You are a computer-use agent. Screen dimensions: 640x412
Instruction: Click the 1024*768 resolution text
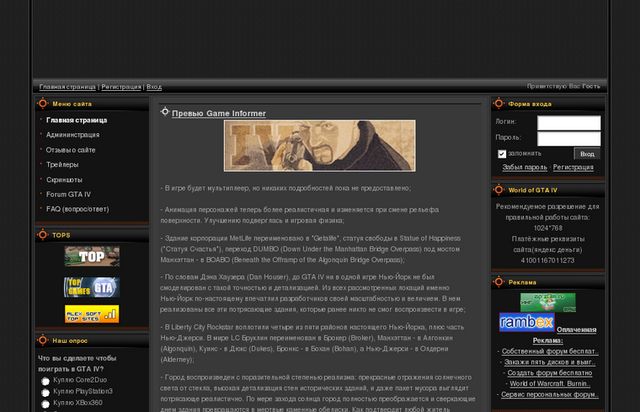(x=548, y=228)
